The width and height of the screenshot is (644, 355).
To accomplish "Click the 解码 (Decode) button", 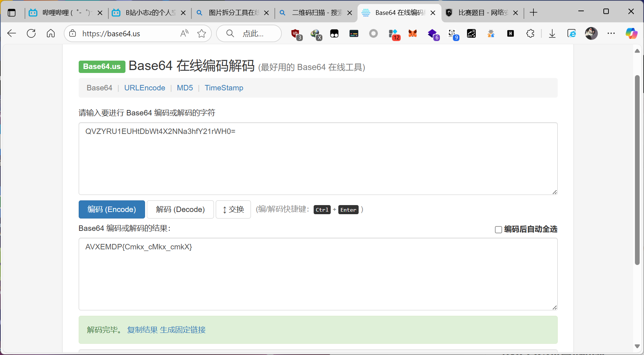I will (x=180, y=209).
